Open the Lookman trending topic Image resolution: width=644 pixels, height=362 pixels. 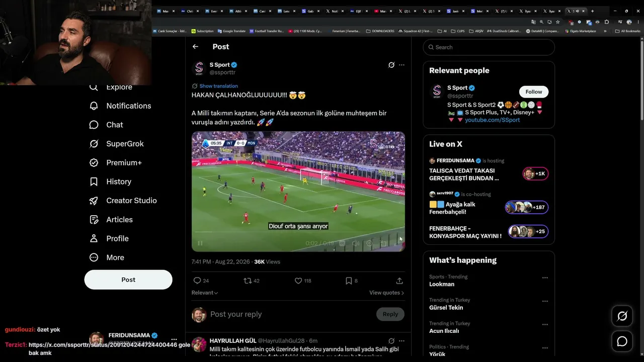442,284
